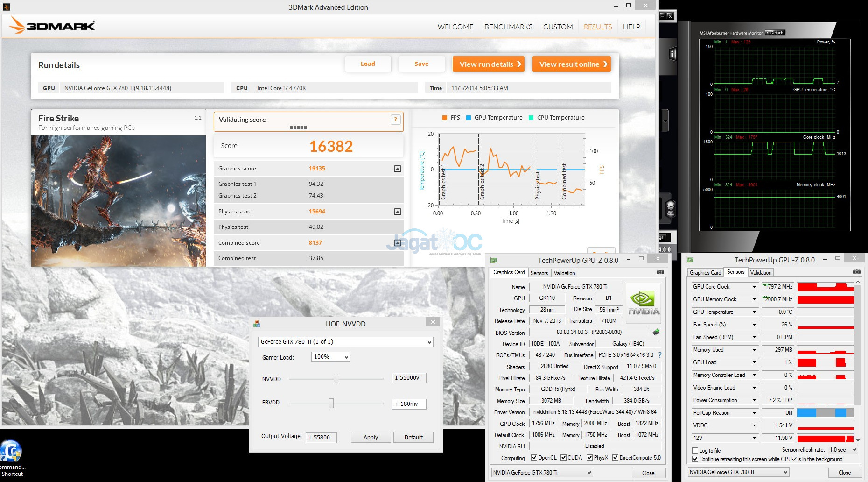Expand the Graphics score details icon
868x482 pixels.
398,169
